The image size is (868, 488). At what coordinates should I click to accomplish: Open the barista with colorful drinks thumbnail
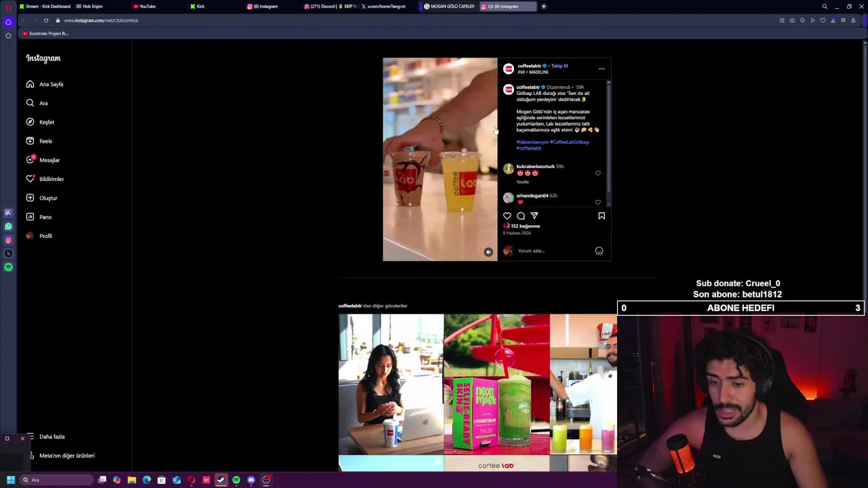584,384
